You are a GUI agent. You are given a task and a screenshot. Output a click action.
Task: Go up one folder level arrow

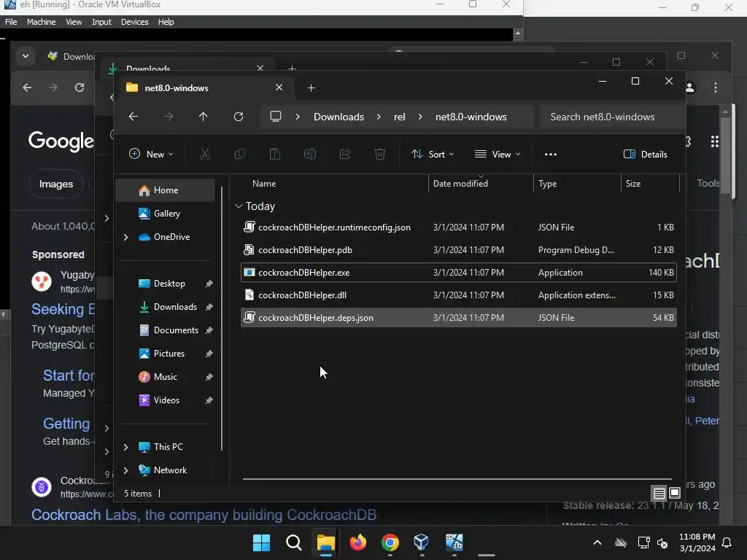[204, 117]
